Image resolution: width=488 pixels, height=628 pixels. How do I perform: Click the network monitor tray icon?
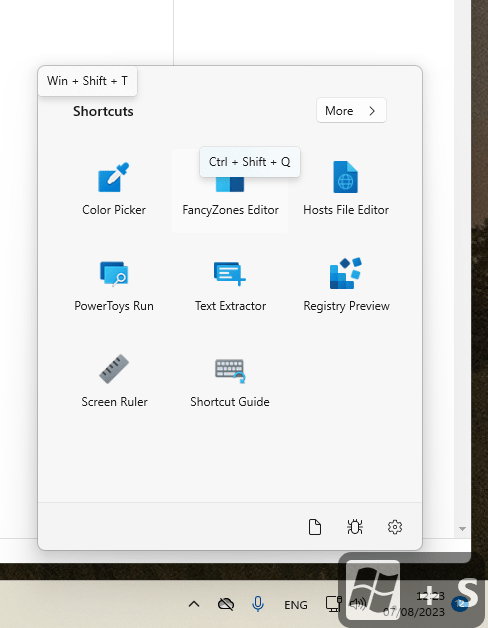pos(333,604)
